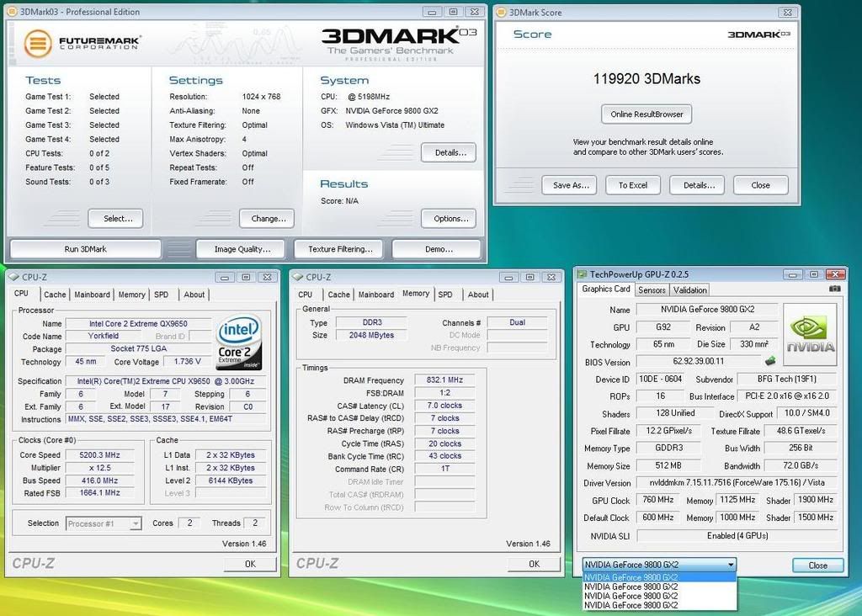
Task: Switch to the CPU tab in the Memory CPU-Z window
Action: [305, 295]
